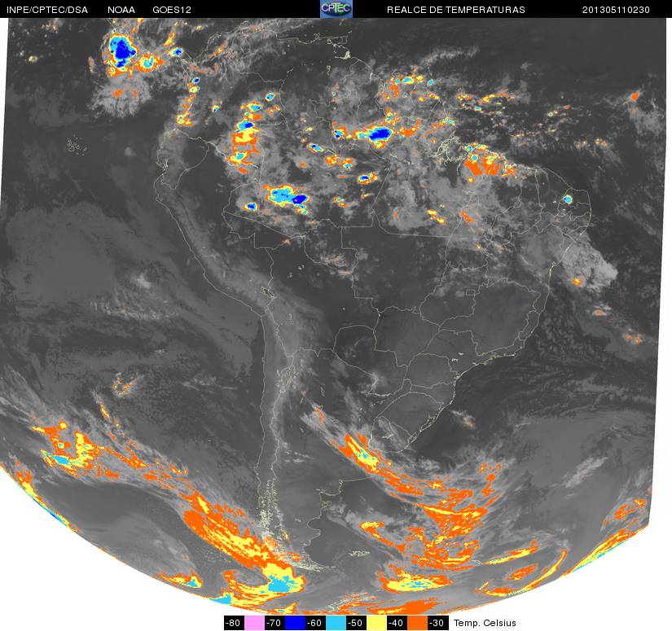The height and width of the screenshot is (631, 672).
Task: Select the light blue -60 to -50 swatch
Action: point(336,623)
